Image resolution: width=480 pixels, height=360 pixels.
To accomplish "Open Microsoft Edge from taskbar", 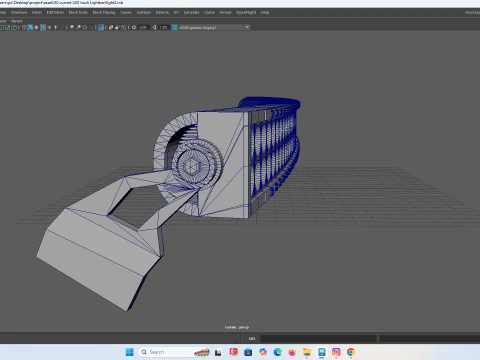I will (277, 352).
